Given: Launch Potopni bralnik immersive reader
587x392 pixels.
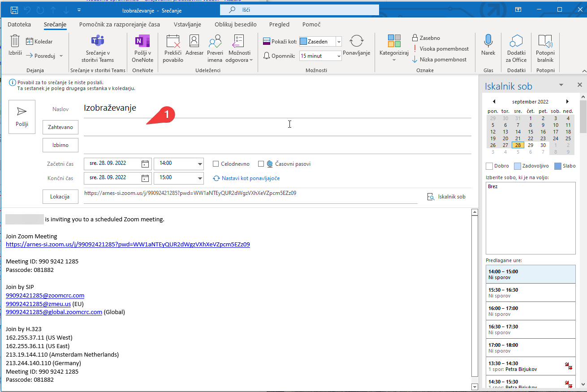Looking at the screenshot, I should 545,41.
